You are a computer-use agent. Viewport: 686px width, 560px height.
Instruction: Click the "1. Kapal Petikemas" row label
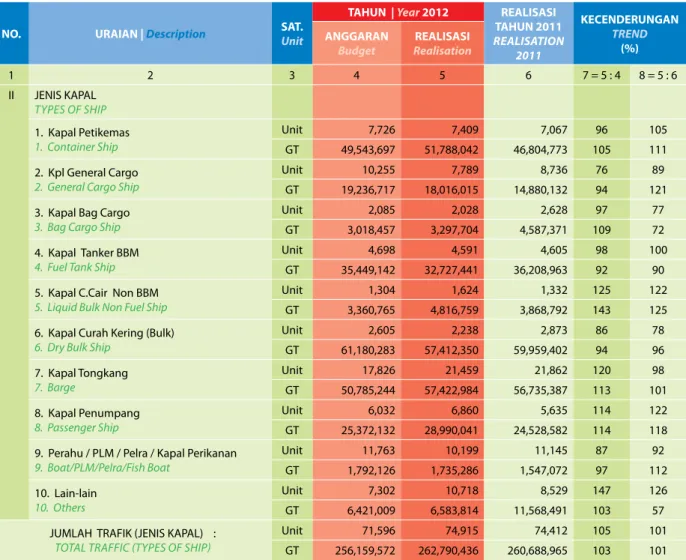pos(82,132)
